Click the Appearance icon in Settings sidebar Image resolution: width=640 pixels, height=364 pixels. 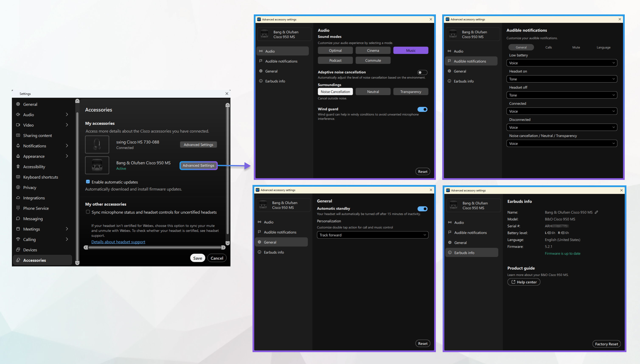(18, 156)
